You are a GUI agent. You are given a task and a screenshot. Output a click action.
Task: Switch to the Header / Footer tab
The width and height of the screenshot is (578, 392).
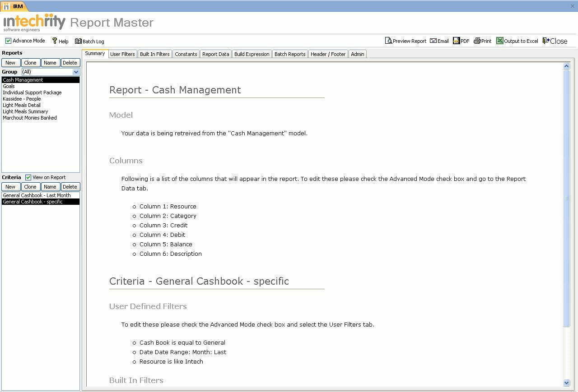coord(328,54)
